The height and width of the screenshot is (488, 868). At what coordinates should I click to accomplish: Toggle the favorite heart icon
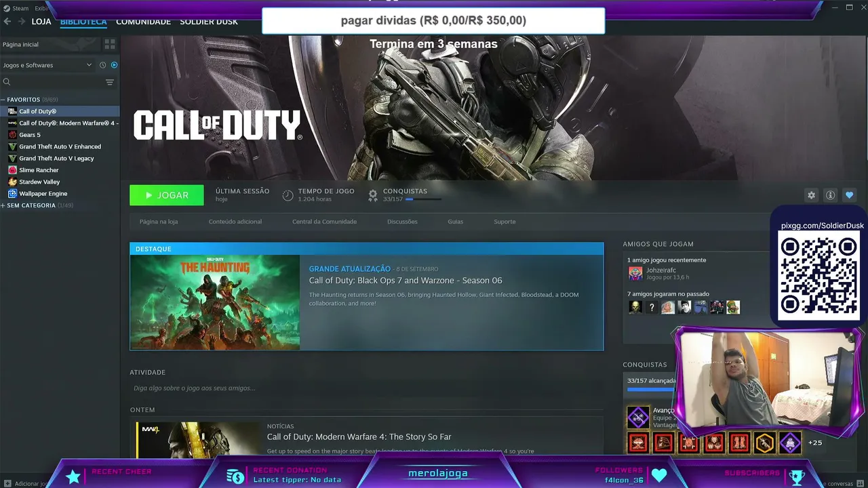849,195
